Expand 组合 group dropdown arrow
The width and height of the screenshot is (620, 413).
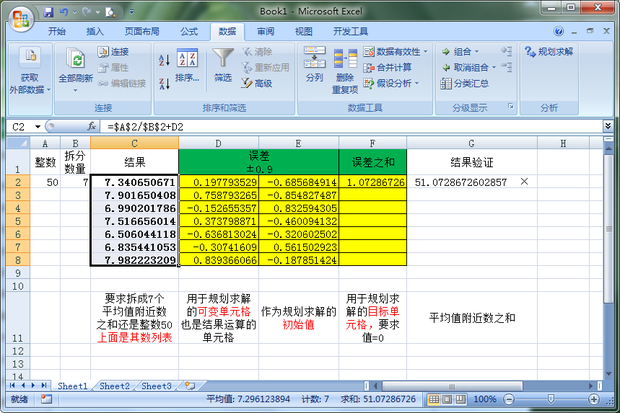pyautogui.click(x=476, y=52)
